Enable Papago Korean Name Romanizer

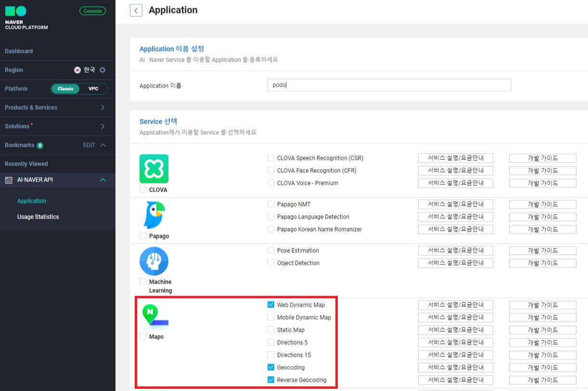[x=271, y=229]
